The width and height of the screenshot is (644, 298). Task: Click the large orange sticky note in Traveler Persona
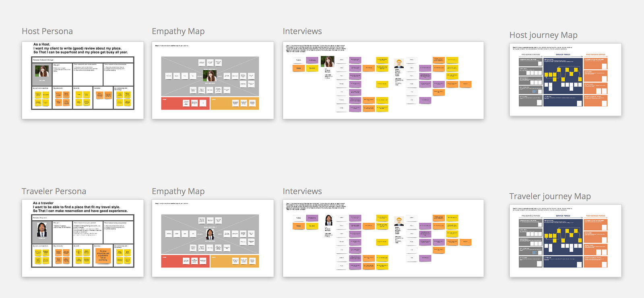(103, 255)
